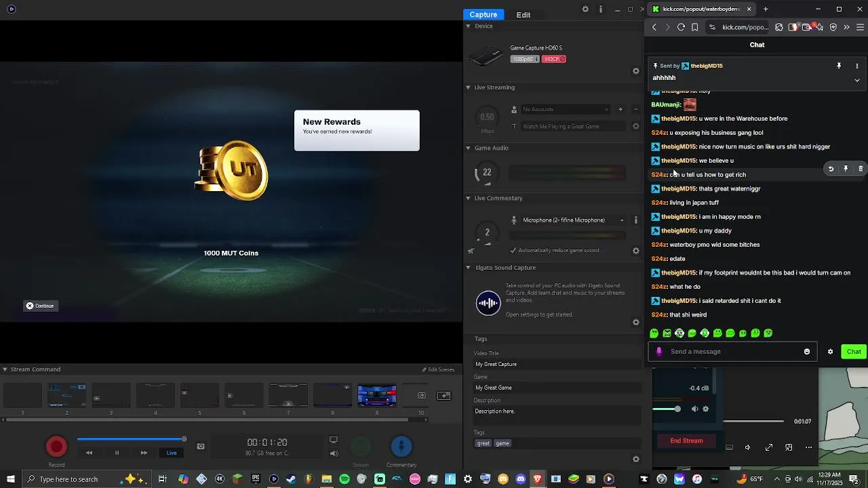Open Kick chat settings gear
This screenshot has width=868, height=488.
[831, 352]
